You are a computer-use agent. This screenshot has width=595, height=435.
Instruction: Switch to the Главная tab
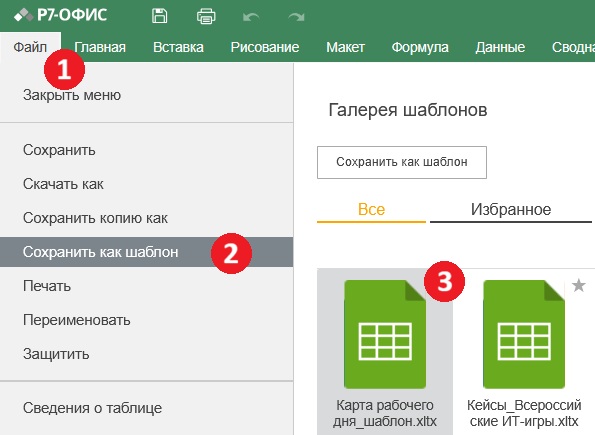pyautogui.click(x=100, y=47)
